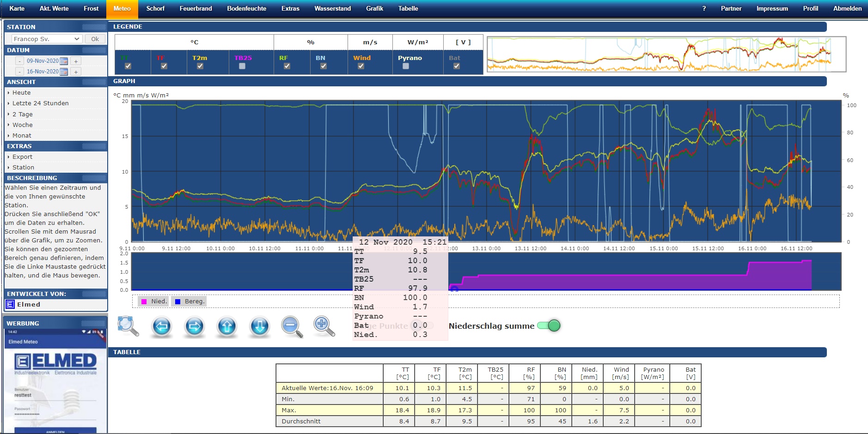Select the Letzte 24 Stunden view
The height and width of the screenshot is (434, 868).
[x=41, y=103]
